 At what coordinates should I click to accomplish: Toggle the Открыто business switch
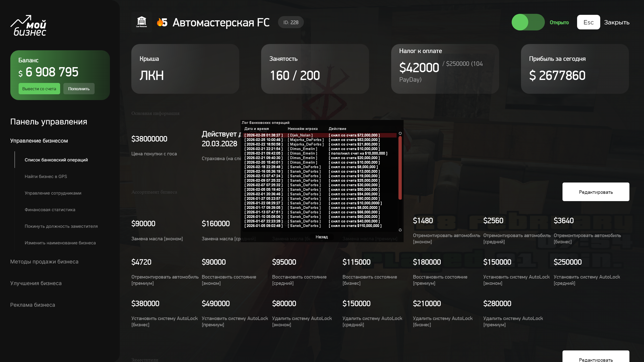[x=528, y=22]
